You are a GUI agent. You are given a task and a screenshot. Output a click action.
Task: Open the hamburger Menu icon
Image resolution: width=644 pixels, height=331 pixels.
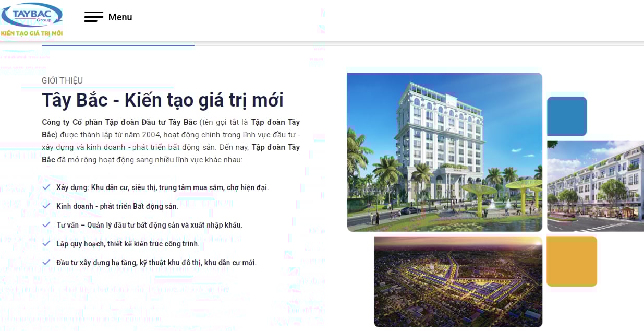point(94,17)
